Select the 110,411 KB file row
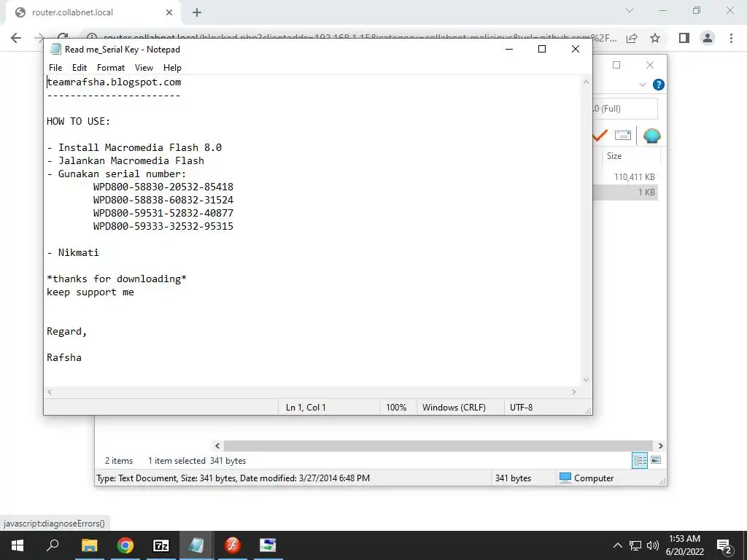Viewport: 747px width, 560px height. pos(625,176)
